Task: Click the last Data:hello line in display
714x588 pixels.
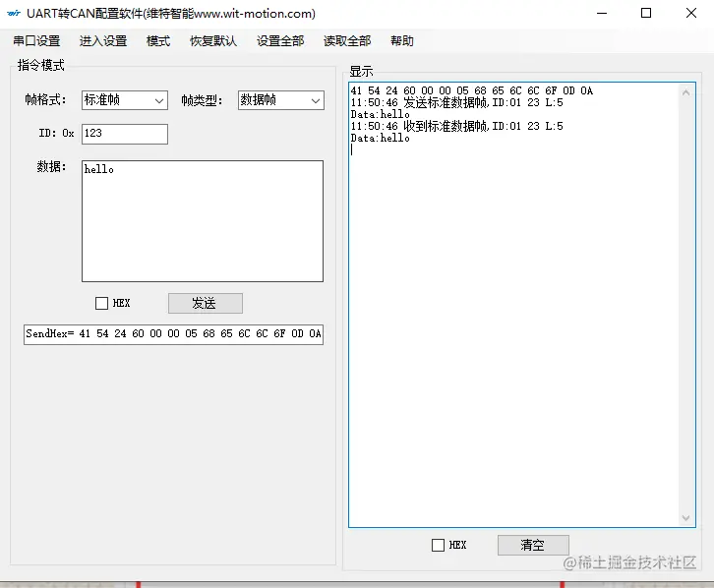Action: tap(381, 138)
